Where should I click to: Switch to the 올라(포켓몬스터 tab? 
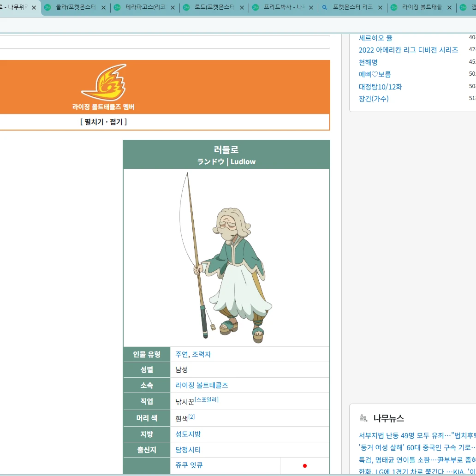(75, 7)
